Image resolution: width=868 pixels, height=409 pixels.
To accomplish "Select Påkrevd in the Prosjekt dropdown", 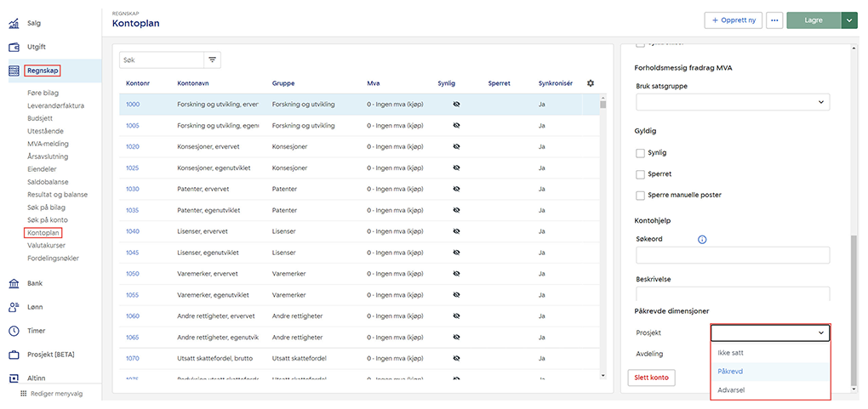I will coord(731,372).
